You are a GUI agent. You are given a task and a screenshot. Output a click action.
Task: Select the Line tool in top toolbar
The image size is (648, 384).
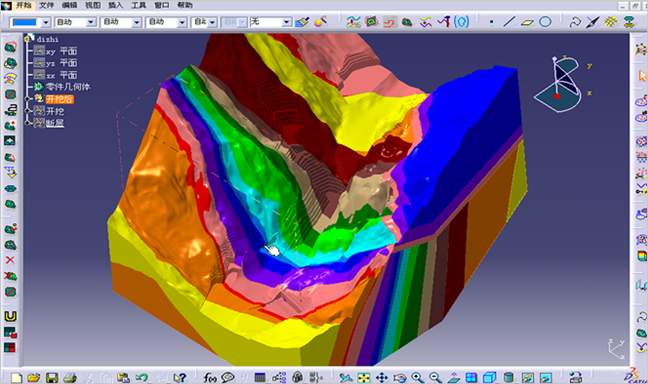pyautogui.click(x=509, y=21)
